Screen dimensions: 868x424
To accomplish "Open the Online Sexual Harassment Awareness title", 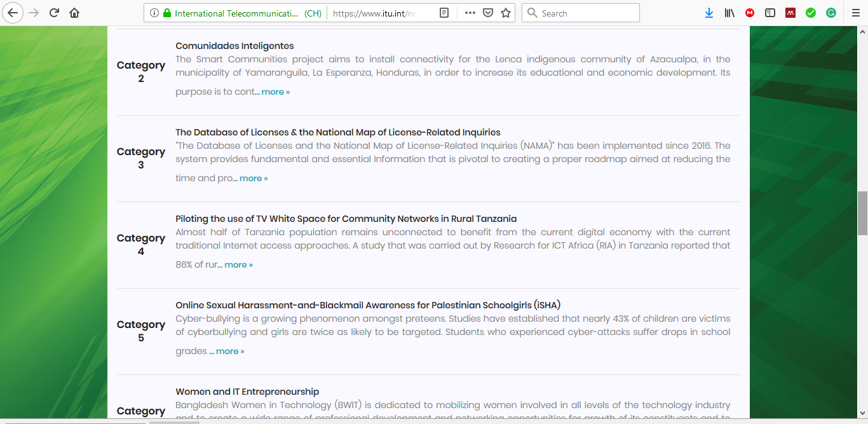I will 368,305.
